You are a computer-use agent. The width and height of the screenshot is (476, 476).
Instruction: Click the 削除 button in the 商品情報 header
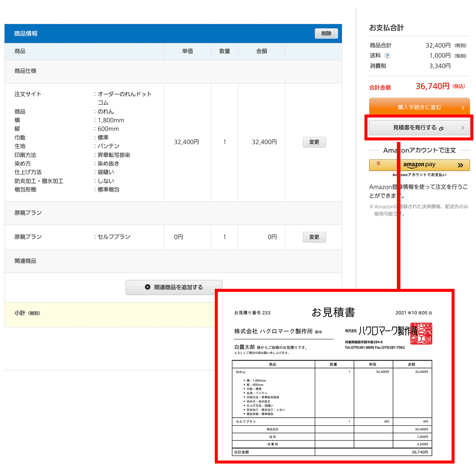point(326,34)
